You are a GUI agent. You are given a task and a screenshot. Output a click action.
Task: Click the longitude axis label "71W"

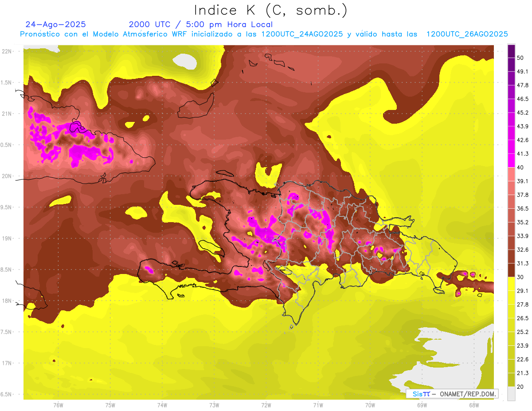[318, 405]
